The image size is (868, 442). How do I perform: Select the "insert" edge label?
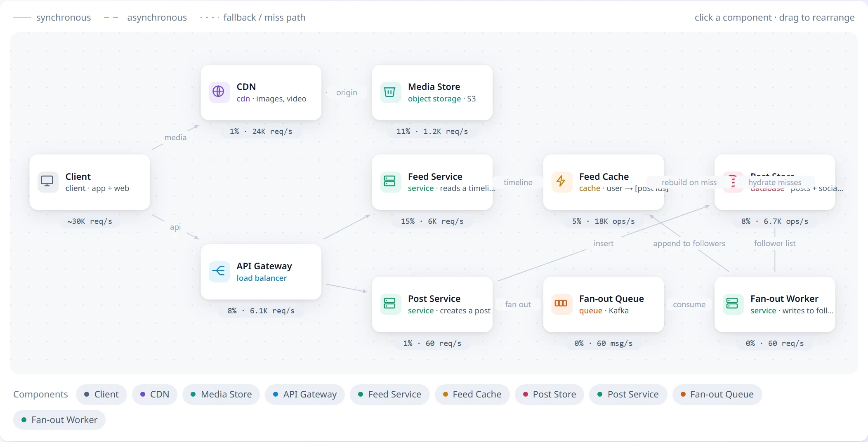tap(603, 243)
